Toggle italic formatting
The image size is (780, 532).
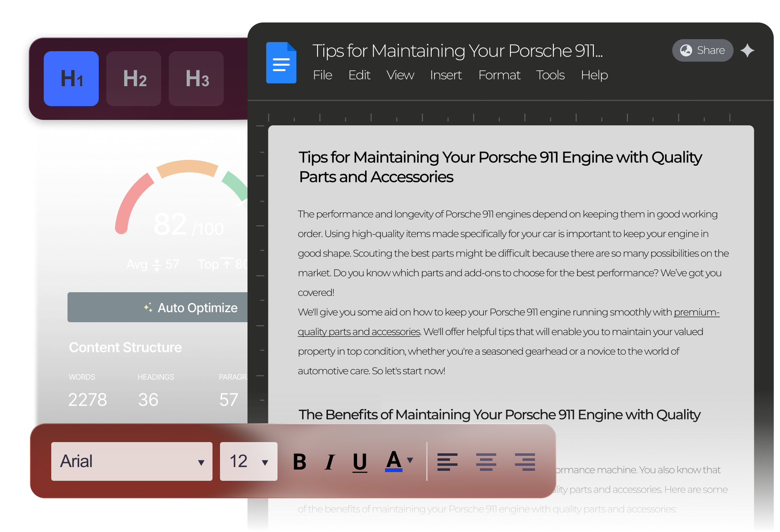click(330, 462)
